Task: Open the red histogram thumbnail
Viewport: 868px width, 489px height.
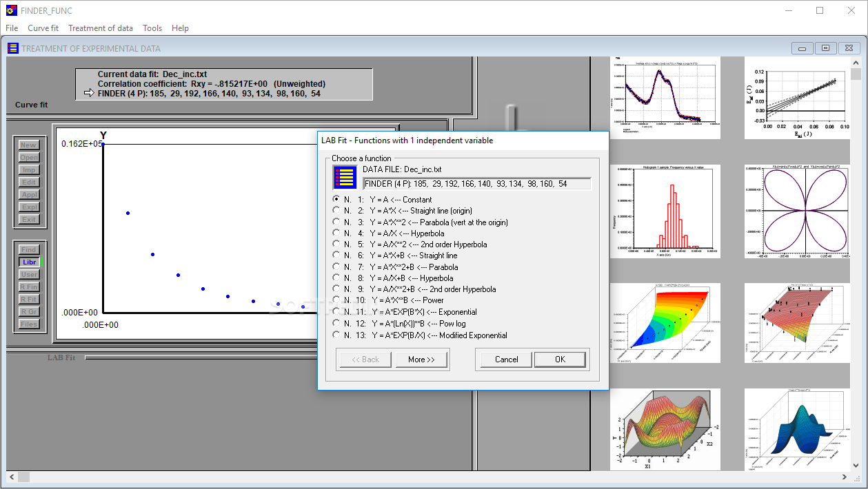Action: point(665,211)
